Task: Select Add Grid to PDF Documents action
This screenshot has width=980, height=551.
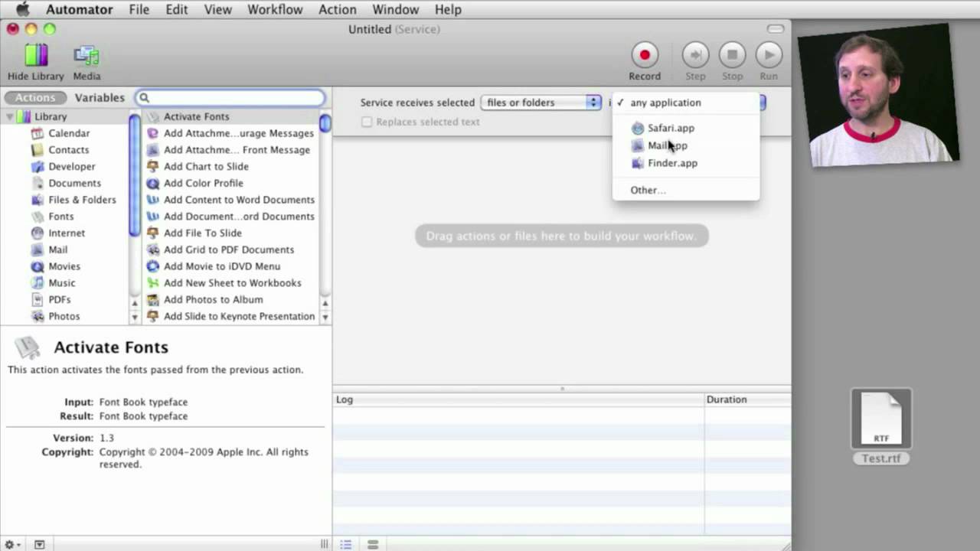Action: click(230, 250)
